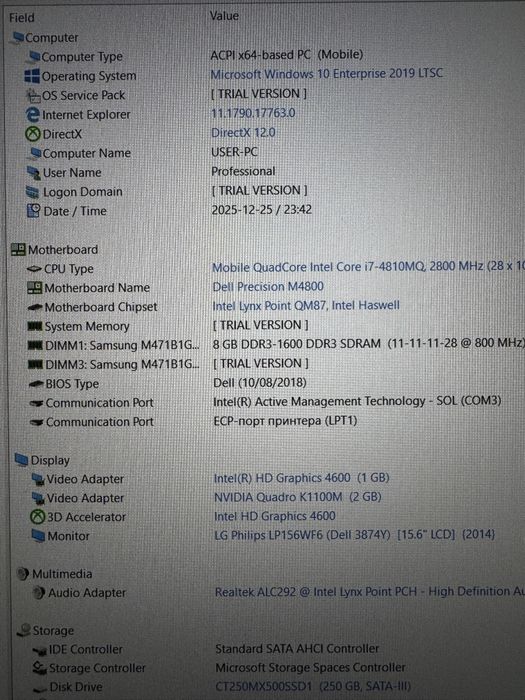Select the 3D Accelerator label
The height and width of the screenshot is (700, 525).
click(87, 517)
